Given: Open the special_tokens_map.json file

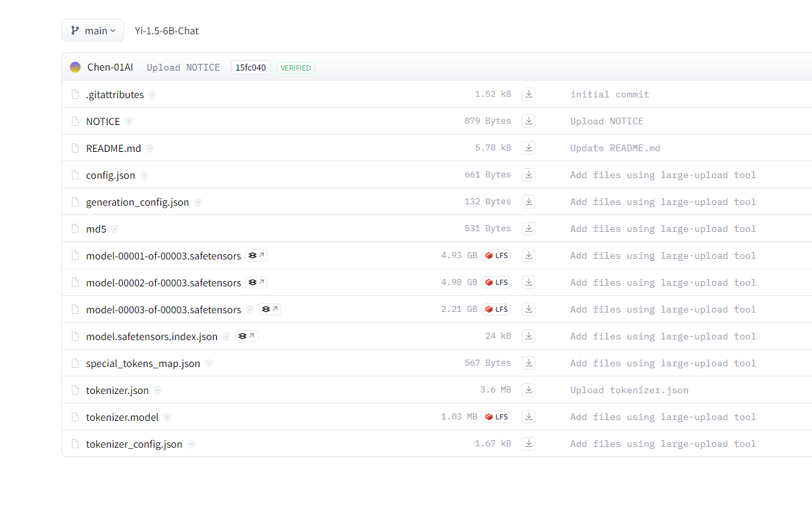Looking at the screenshot, I should point(143,363).
